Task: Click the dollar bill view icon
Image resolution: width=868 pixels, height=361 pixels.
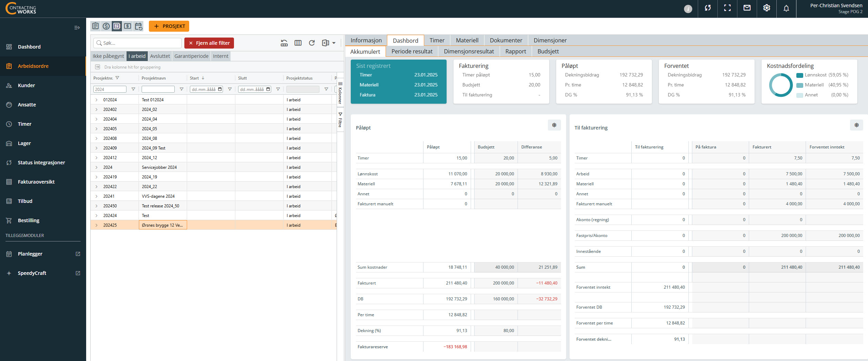Action: tap(127, 26)
